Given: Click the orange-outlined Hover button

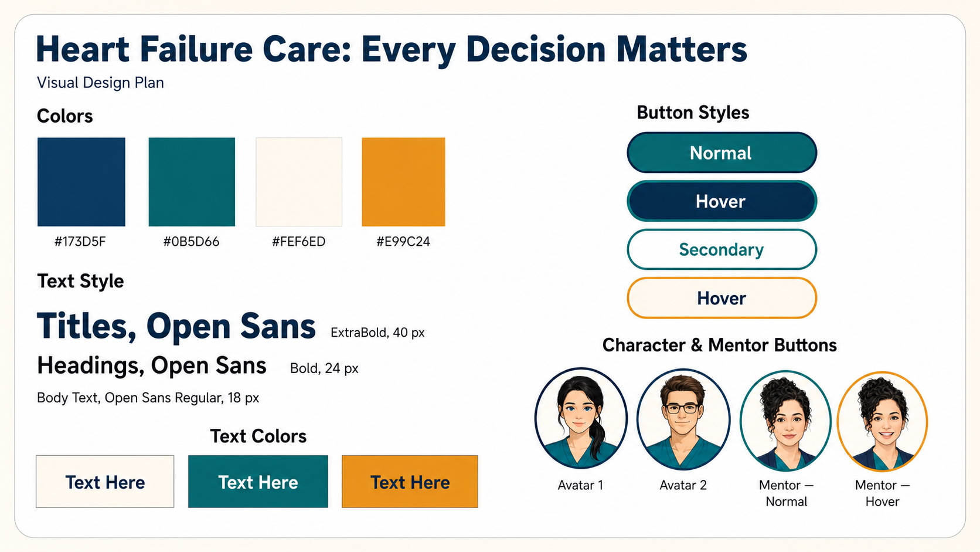Looking at the screenshot, I should click(722, 298).
